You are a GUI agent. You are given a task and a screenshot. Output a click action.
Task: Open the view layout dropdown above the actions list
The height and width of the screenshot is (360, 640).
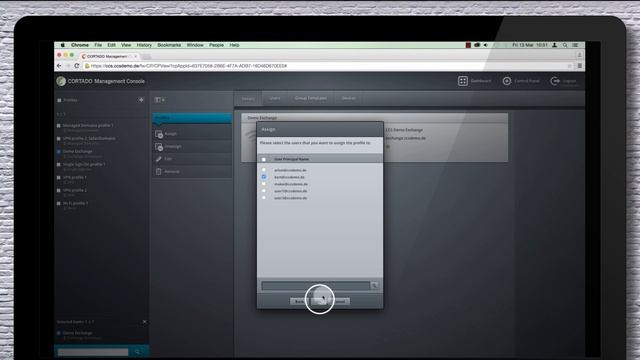(160, 100)
